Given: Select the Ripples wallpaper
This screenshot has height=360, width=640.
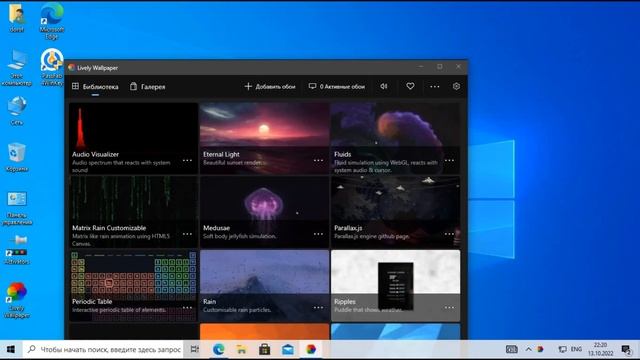Looking at the screenshot, I should [396, 286].
